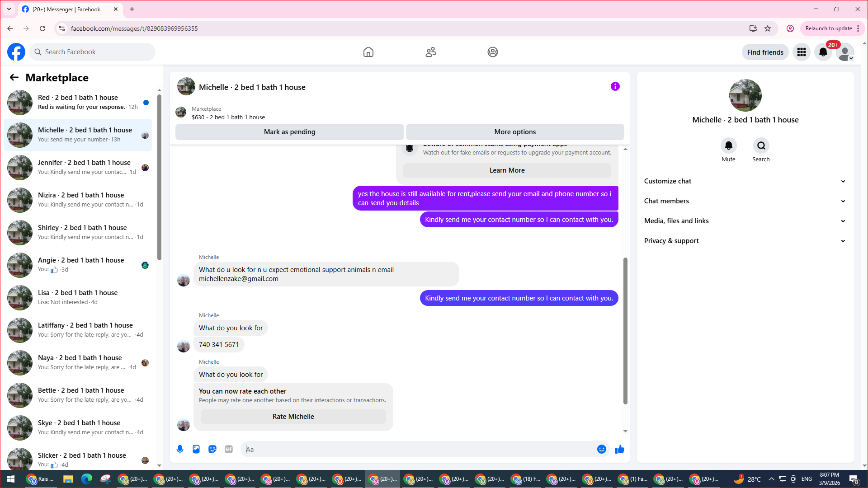This screenshot has height=488, width=868.
Task: Mute this conversation with the bell
Action: tap(728, 145)
